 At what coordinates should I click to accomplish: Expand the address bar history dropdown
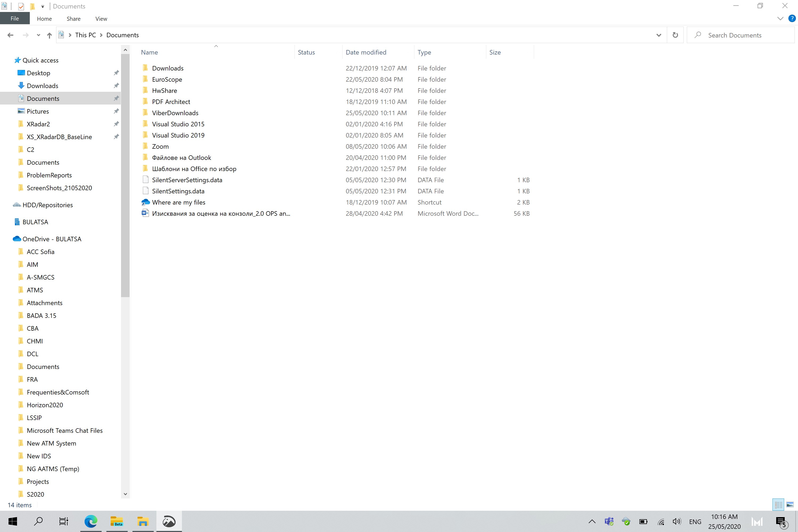click(x=659, y=35)
